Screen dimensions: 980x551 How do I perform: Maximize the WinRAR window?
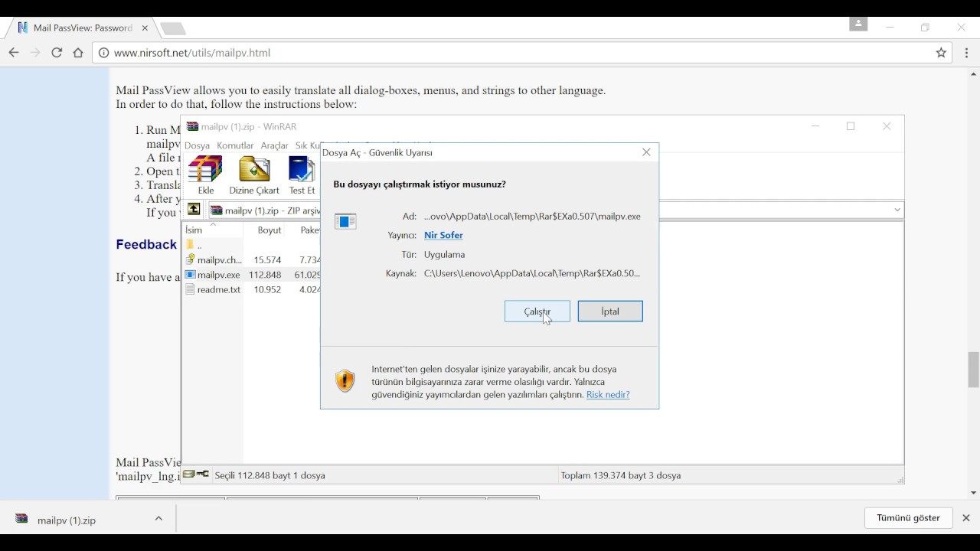coord(851,126)
